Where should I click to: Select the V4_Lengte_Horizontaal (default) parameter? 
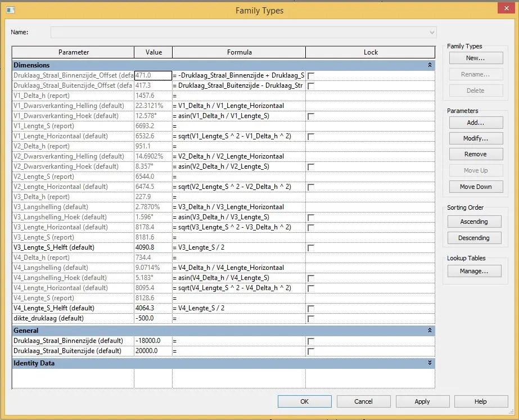pos(73,288)
